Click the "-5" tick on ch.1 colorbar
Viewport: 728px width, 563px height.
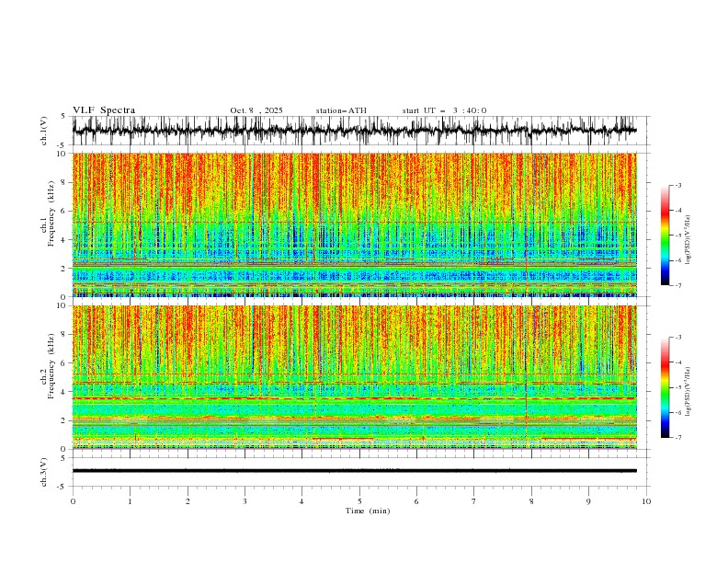tap(677, 236)
